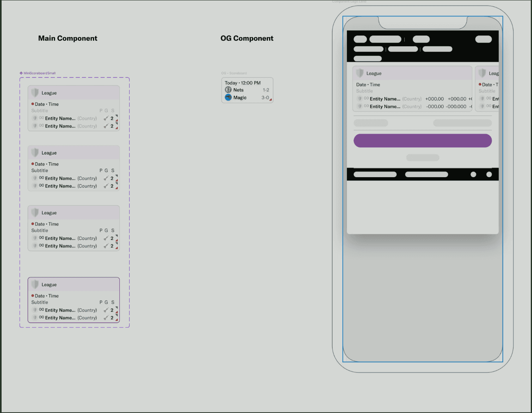Viewport: 532px width, 413px height.
Task: Click the red corner marker on OG scoreboard
Action: click(x=271, y=99)
